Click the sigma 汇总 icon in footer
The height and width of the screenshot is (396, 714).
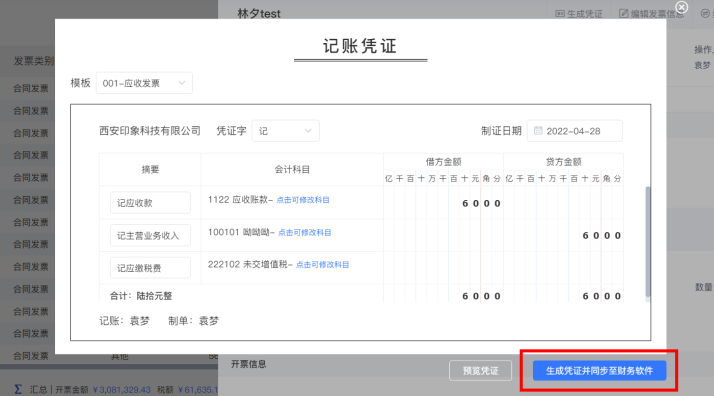18,389
